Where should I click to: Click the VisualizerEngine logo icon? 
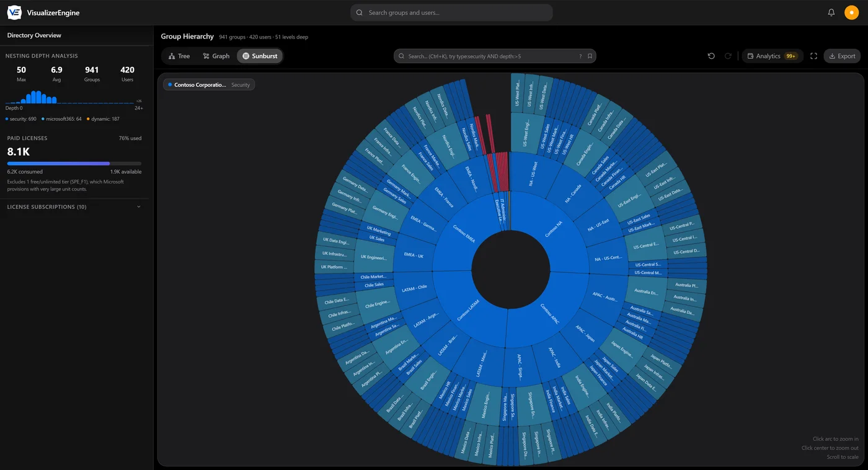coord(14,12)
